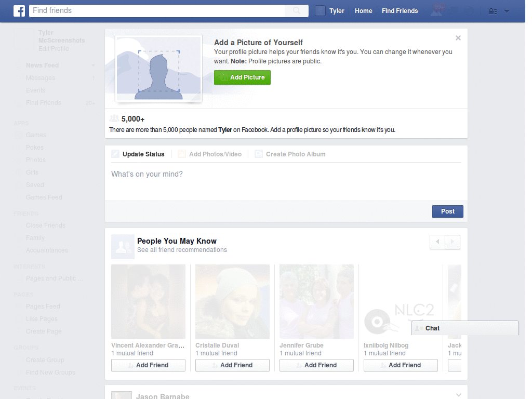Open Ixniibolg Nilbog's profile picture
532x399 pixels.
(x=401, y=302)
